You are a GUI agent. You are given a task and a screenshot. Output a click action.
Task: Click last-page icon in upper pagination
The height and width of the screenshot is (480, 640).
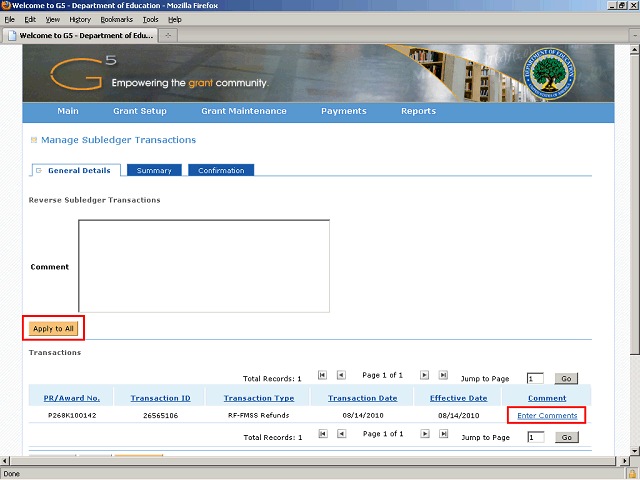[443, 375]
